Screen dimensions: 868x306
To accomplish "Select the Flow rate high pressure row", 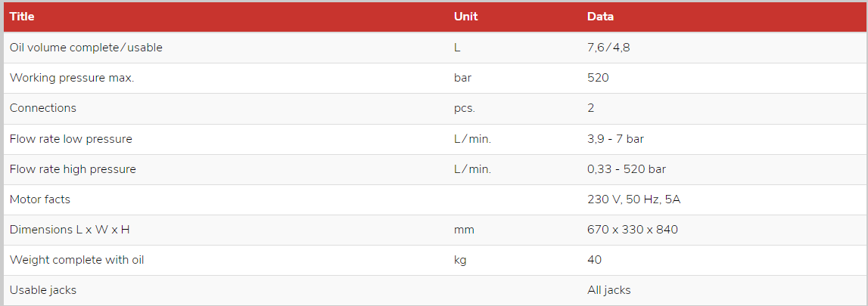I will point(434,169).
